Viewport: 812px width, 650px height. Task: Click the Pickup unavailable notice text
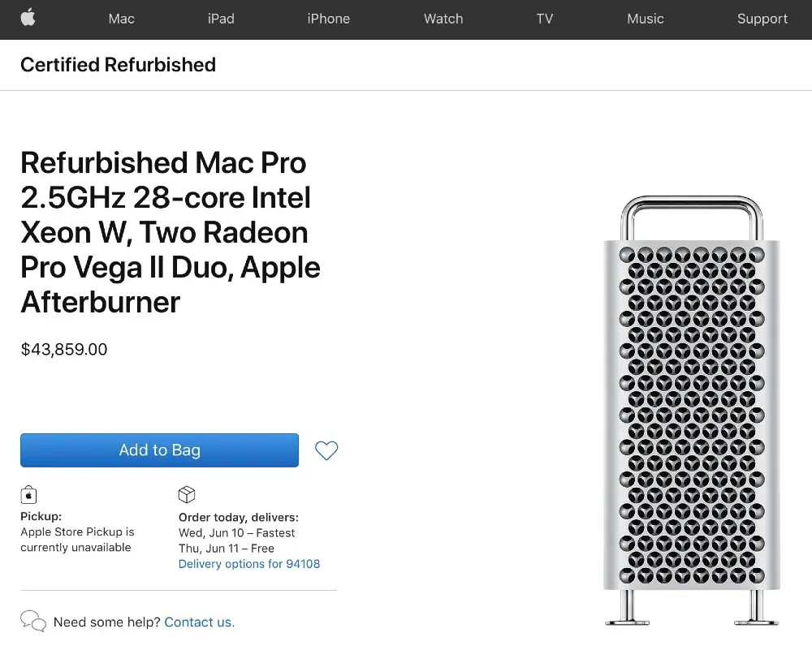[77, 540]
